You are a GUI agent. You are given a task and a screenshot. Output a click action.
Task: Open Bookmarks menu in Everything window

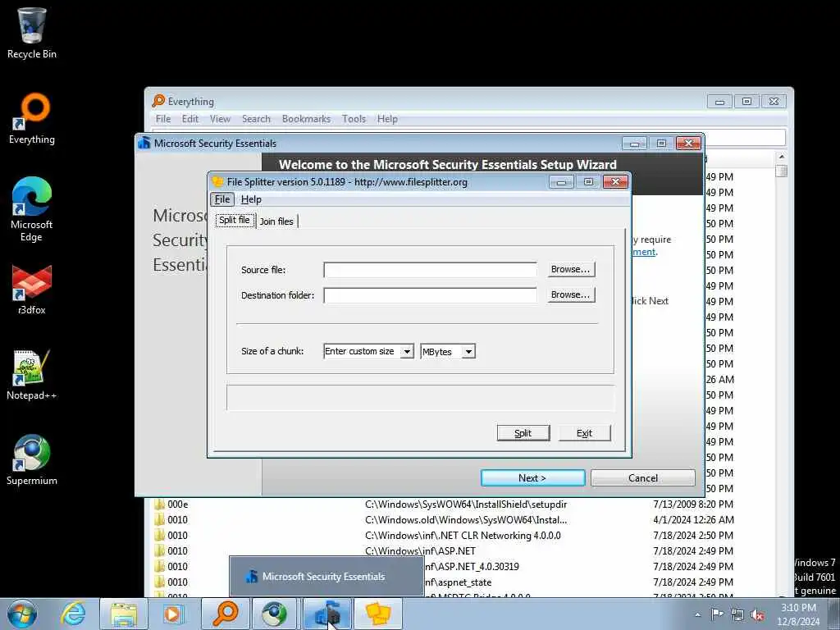307,119
